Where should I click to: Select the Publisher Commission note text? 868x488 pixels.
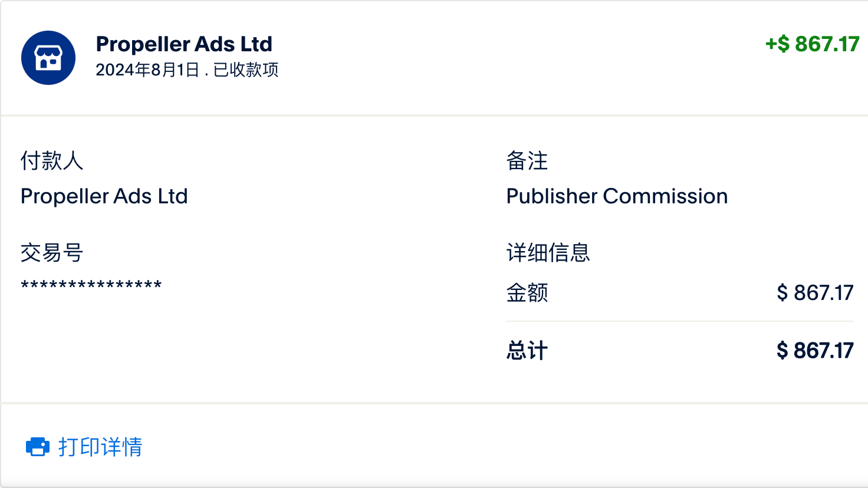[617, 196]
